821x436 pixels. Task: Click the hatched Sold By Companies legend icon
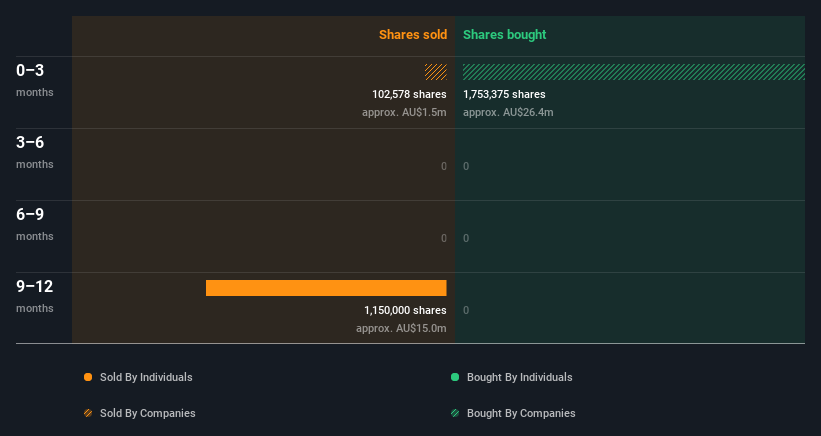[88, 413]
